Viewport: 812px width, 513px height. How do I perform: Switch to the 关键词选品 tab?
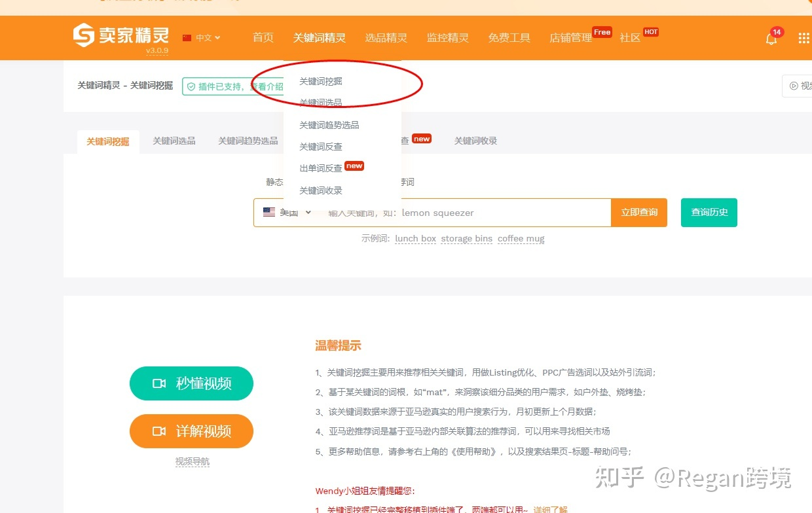click(x=174, y=140)
